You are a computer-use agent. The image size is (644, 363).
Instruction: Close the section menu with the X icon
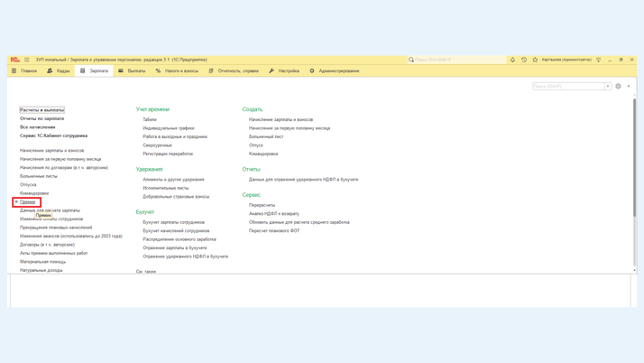pos(629,87)
